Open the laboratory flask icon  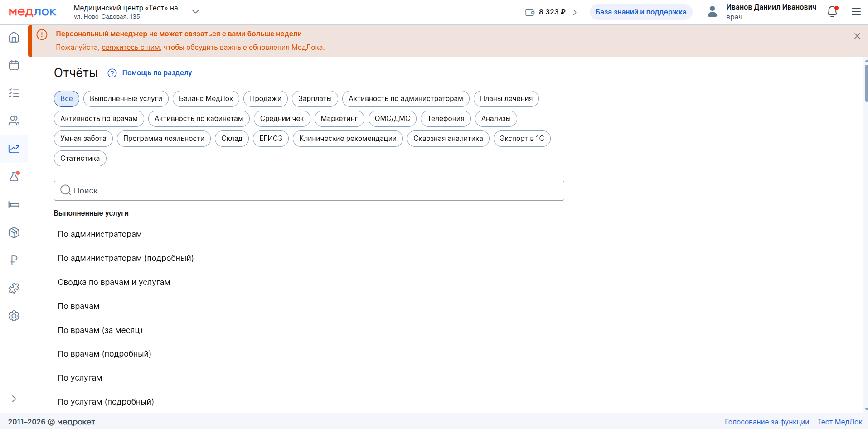tap(14, 177)
